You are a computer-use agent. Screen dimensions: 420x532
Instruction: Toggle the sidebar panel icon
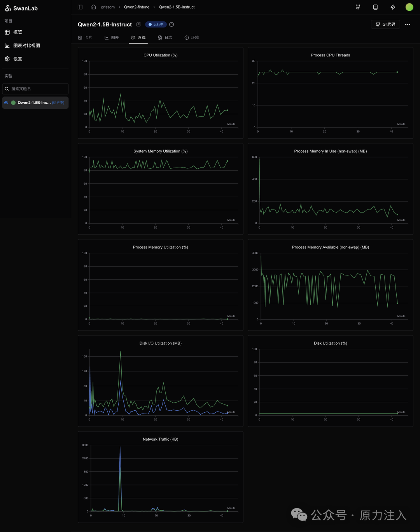click(x=80, y=7)
